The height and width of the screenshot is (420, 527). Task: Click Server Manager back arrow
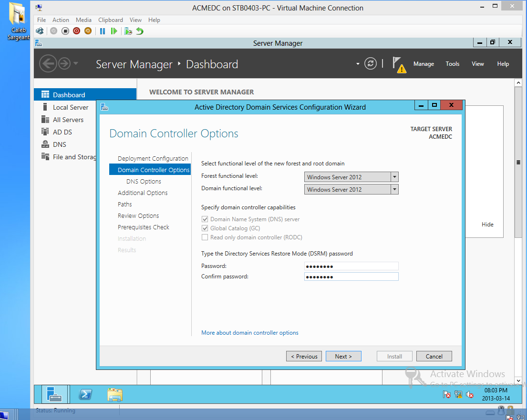[48, 63]
